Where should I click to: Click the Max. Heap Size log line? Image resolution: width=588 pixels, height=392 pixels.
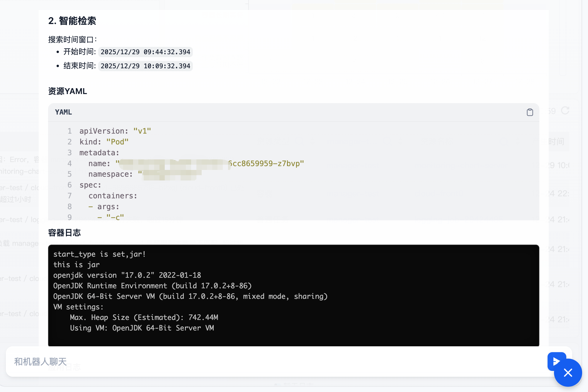(144, 317)
